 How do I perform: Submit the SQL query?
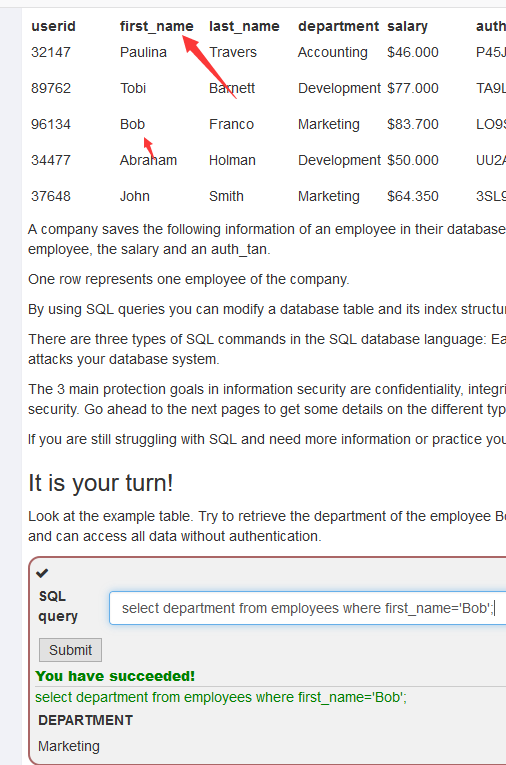[x=70, y=650]
